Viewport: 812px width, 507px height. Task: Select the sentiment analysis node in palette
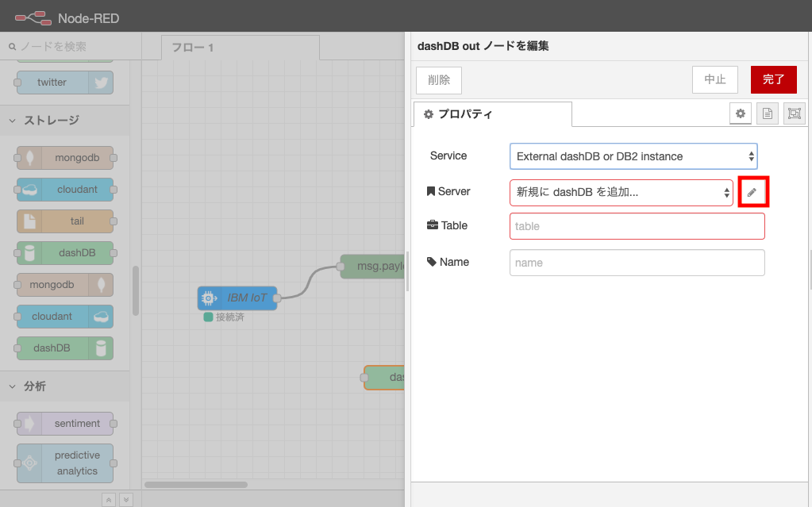65,423
